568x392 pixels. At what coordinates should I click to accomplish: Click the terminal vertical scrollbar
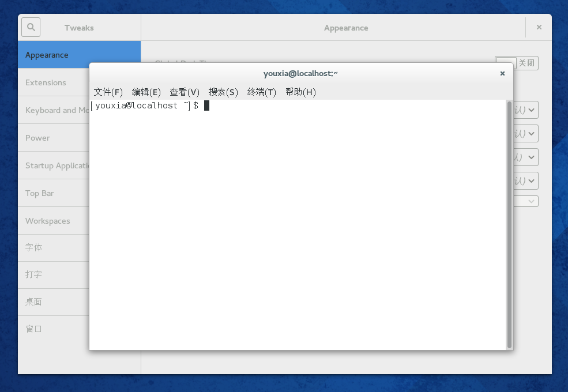[509, 225]
